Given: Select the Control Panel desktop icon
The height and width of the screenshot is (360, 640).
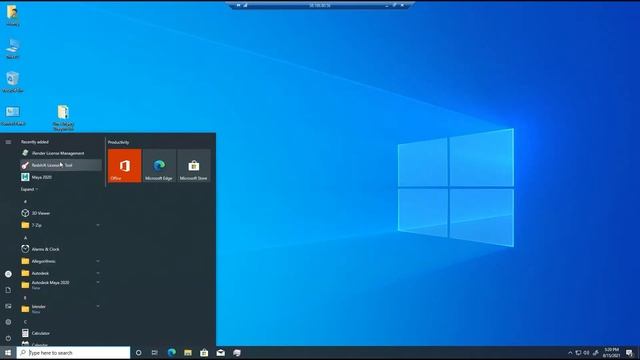Looking at the screenshot, I should coord(13,116).
